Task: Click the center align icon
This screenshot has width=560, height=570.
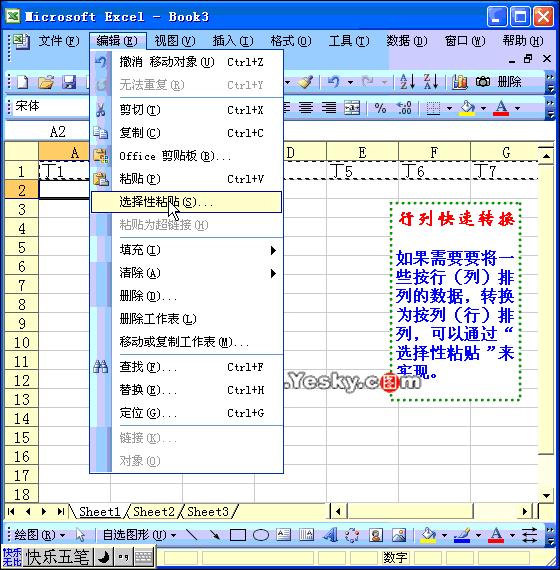Action: (306, 108)
